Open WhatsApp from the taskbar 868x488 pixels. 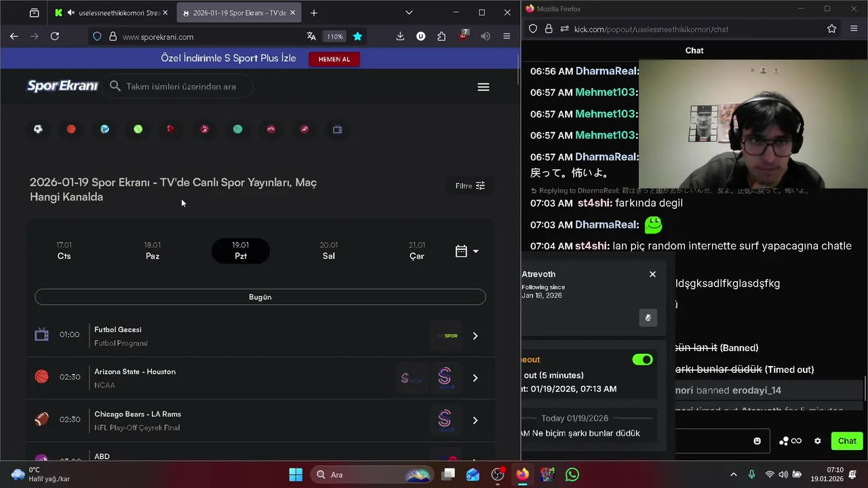572,474
